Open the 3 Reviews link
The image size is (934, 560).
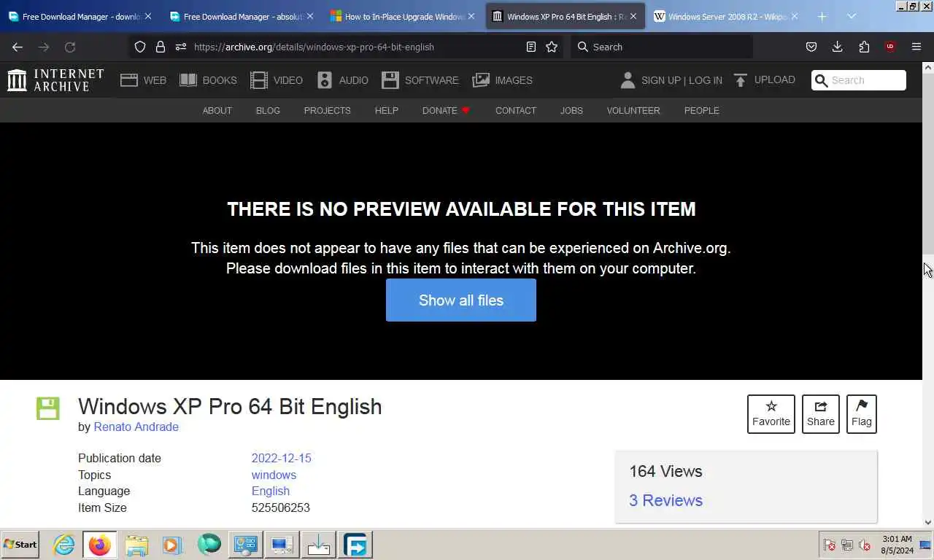(x=665, y=500)
